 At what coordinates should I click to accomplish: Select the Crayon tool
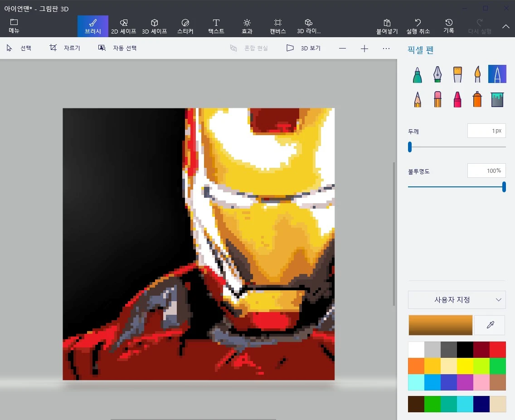click(x=457, y=99)
